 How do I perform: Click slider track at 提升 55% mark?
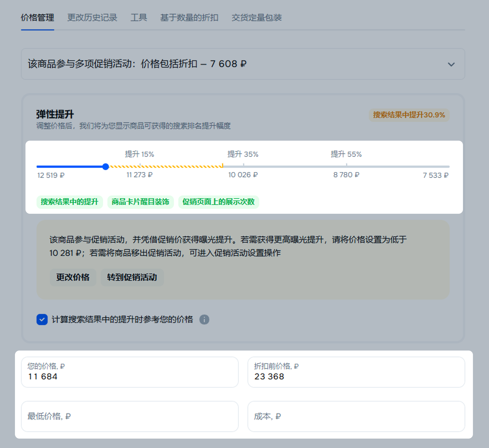coord(346,167)
